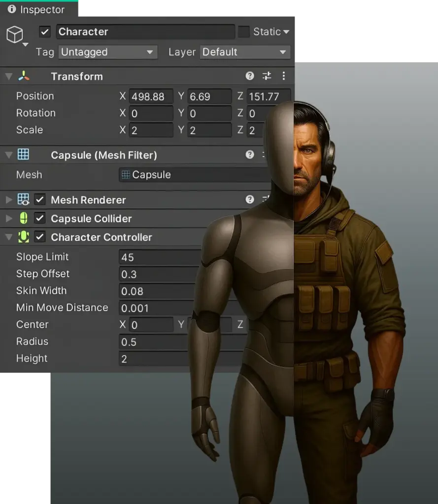This screenshot has width=438, height=504.
Task: Disable the Mesh Renderer checkbox
Action: tap(40, 200)
